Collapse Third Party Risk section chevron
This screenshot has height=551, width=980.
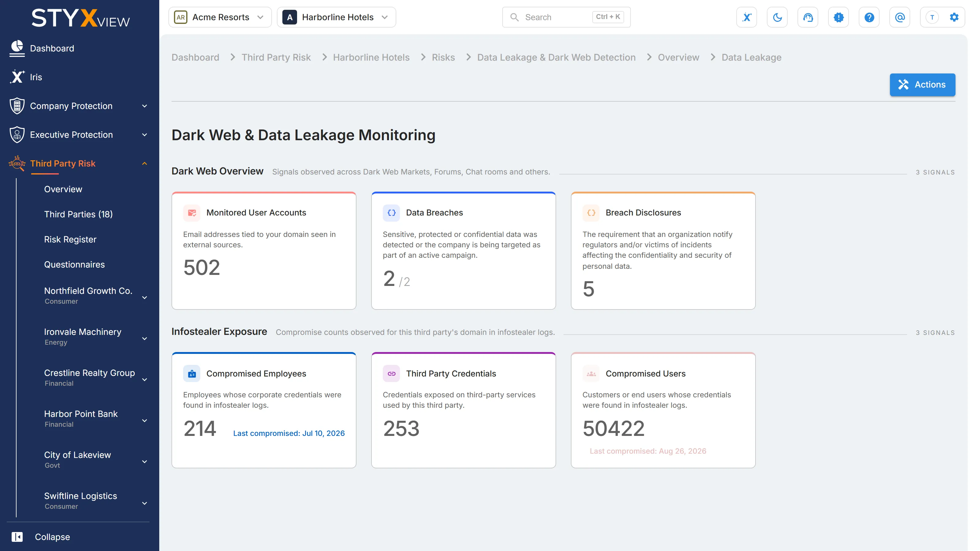pyautogui.click(x=145, y=163)
